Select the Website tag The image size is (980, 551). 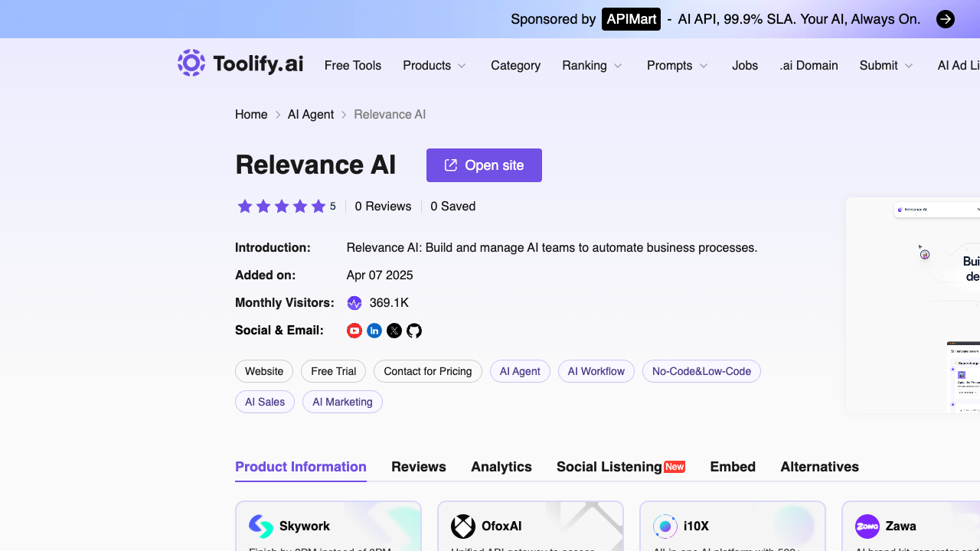click(264, 371)
